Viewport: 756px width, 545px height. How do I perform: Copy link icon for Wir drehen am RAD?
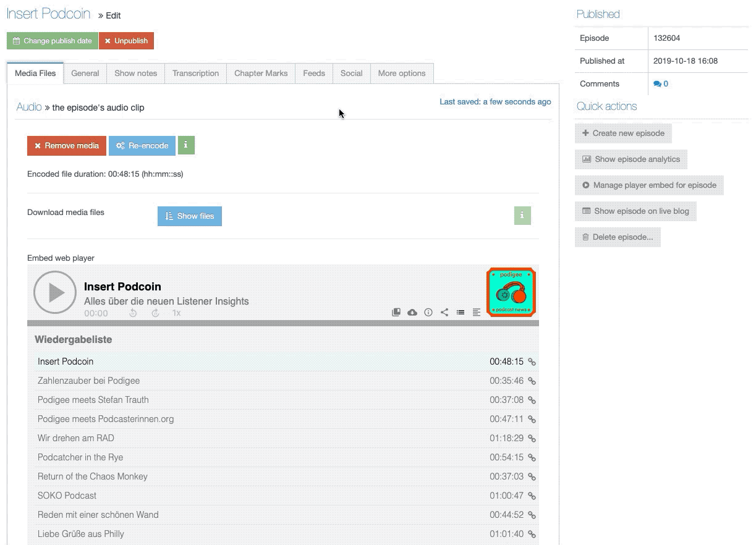click(532, 439)
